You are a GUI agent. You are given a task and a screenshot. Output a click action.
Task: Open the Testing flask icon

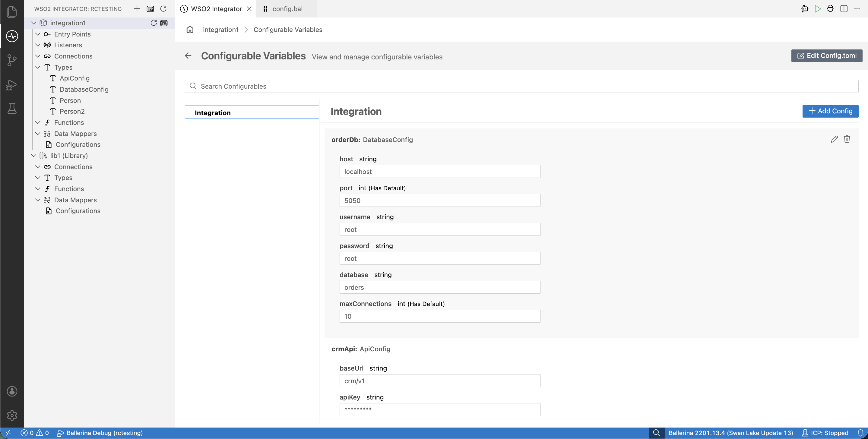(12, 109)
